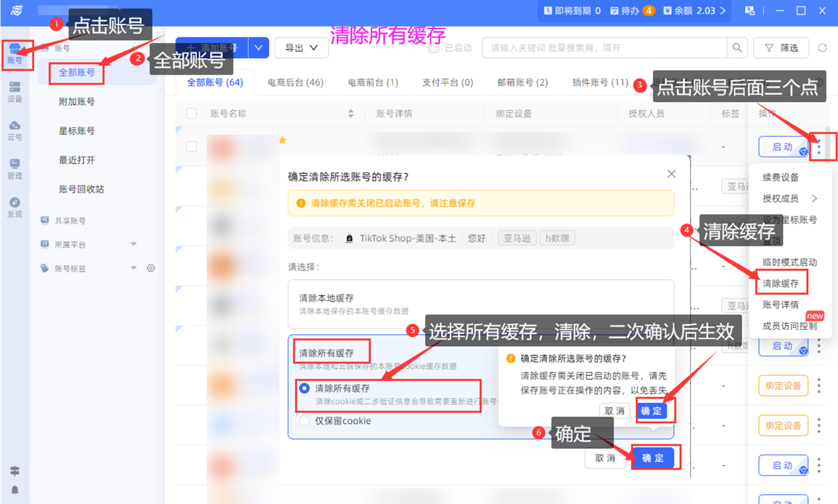Click the refresh icon beside 筛选
838x504 pixels.
click(x=822, y=48)
